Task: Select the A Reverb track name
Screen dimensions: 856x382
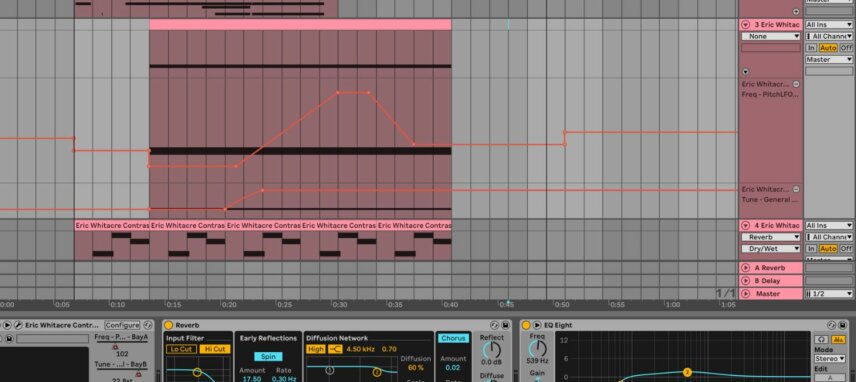Action: tap(770, 268)
